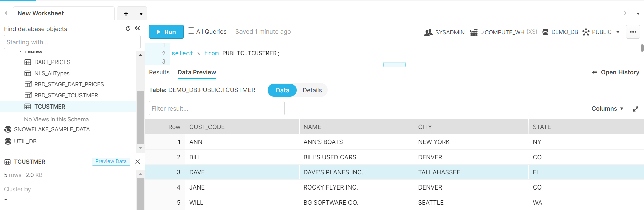Switch to the Data view toggle
The height and width of the screenshot is (210, 644).
click(x=282, y=90)
